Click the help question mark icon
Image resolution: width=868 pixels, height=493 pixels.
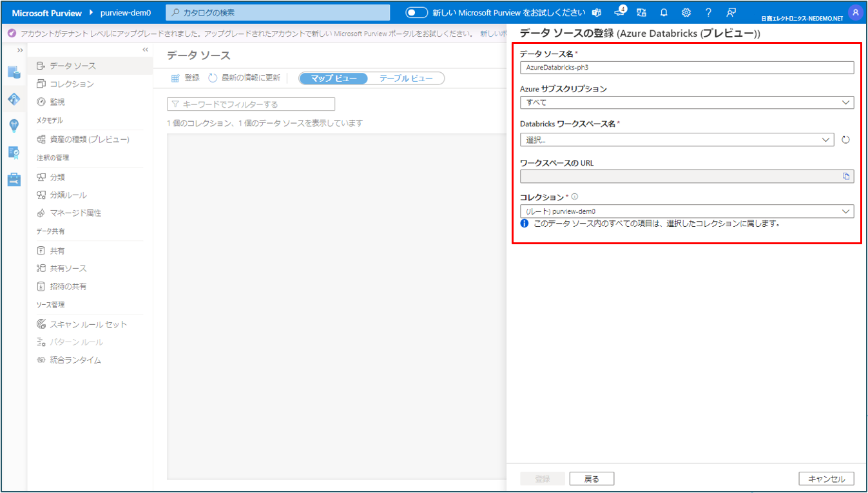708,12
